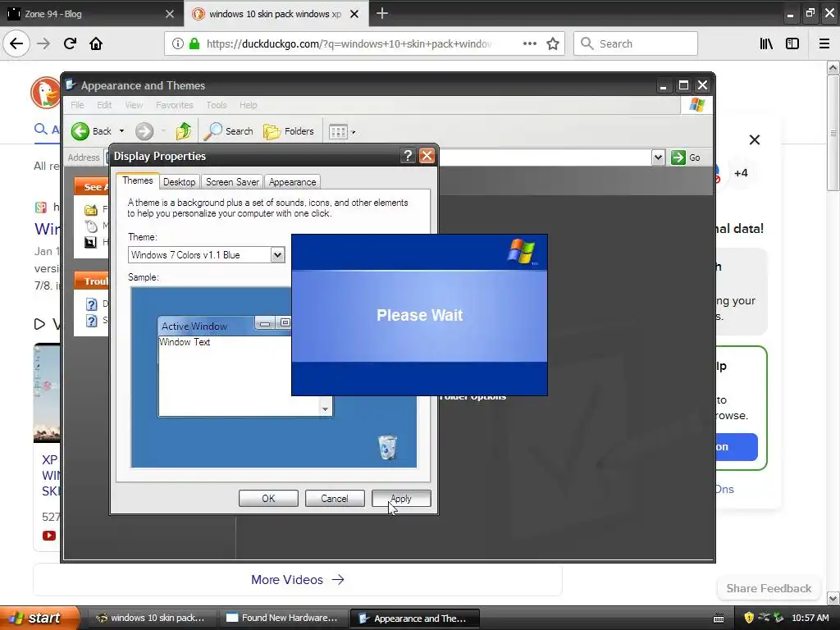Click the green padlock icon
Image resolution: width=840 pixels, height=630 pixels.
tap(194, 43)
